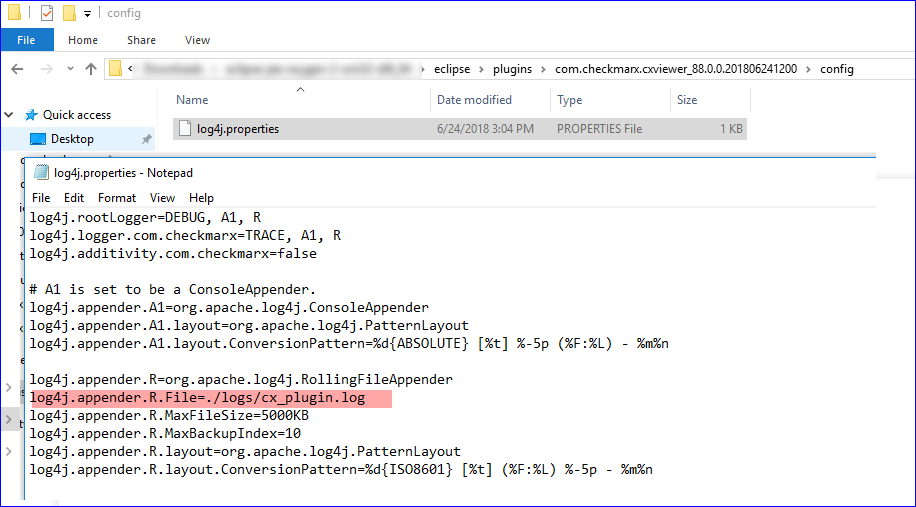The image size is (916, 507).
Task: Switch to the View ribbon tab
Action: pyautogui.click(x=197, y=40)
